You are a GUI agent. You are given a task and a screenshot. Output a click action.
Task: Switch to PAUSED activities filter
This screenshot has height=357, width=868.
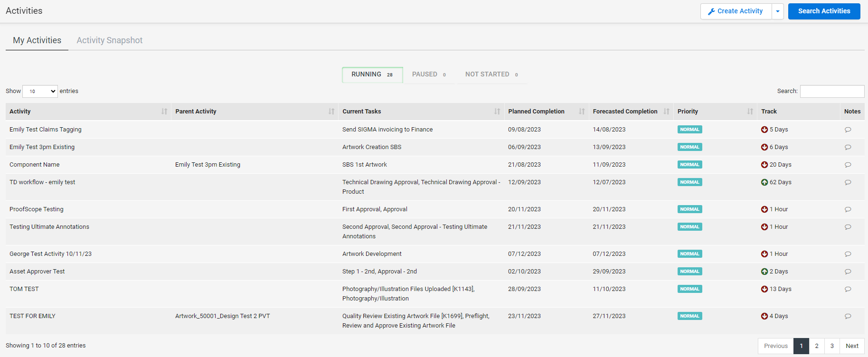(429, 75)
